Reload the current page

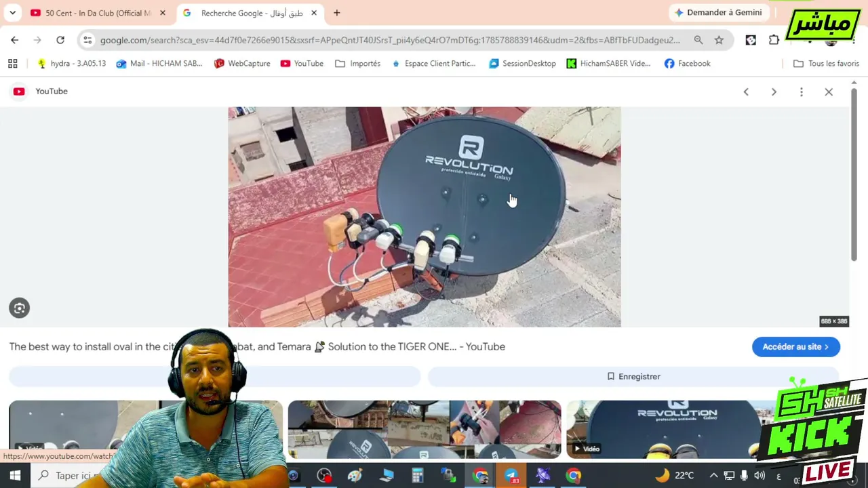pos(60,40)
